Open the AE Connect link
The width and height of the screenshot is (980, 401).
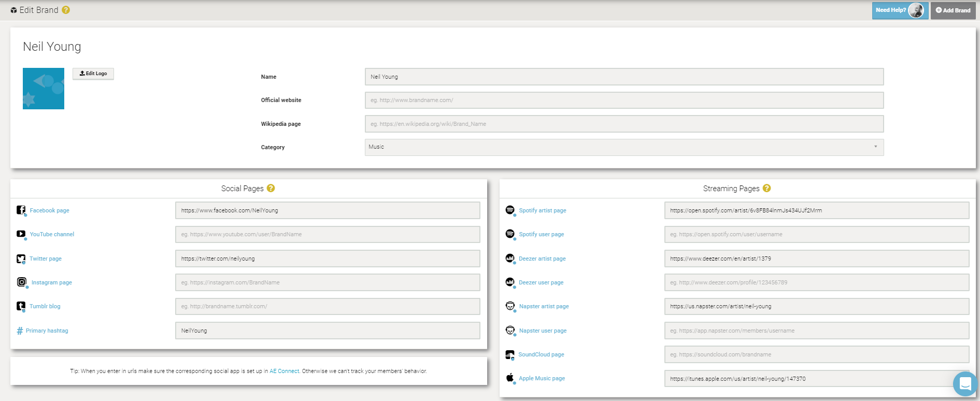coord(284,371)
